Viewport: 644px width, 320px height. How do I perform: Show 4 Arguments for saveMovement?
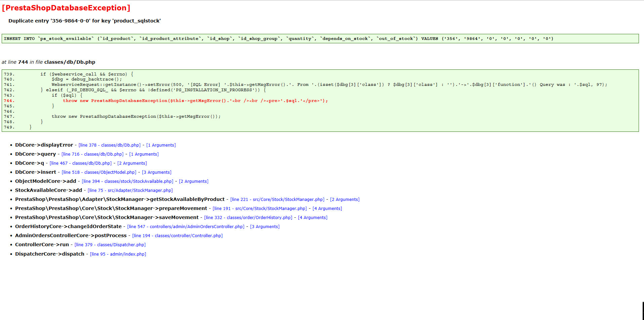pyautogui.click(x=312, y=218)
